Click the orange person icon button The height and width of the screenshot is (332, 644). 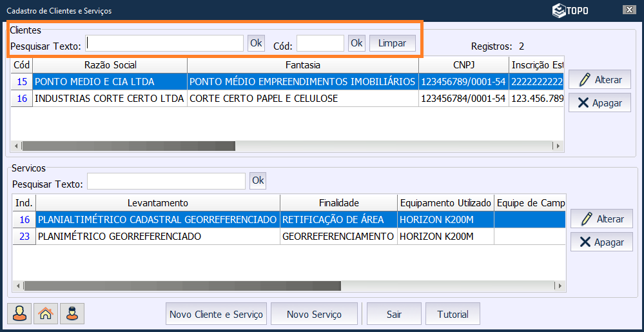[x=19, y=314]
